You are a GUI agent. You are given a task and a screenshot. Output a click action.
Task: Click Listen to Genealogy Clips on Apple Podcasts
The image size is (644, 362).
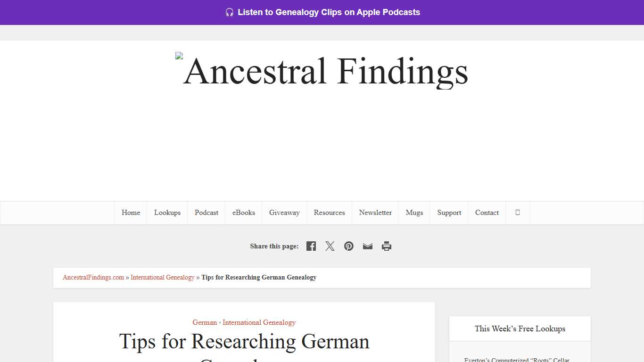click(x=328, y=12)
